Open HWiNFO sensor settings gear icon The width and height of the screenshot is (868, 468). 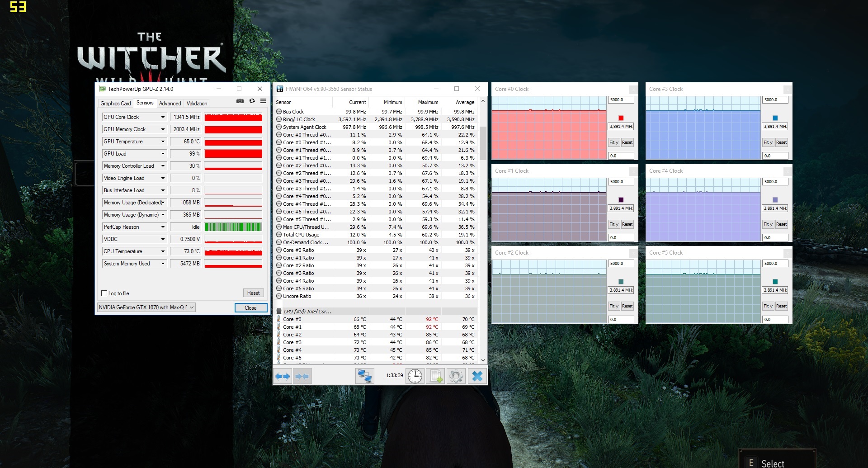[456, 376]
